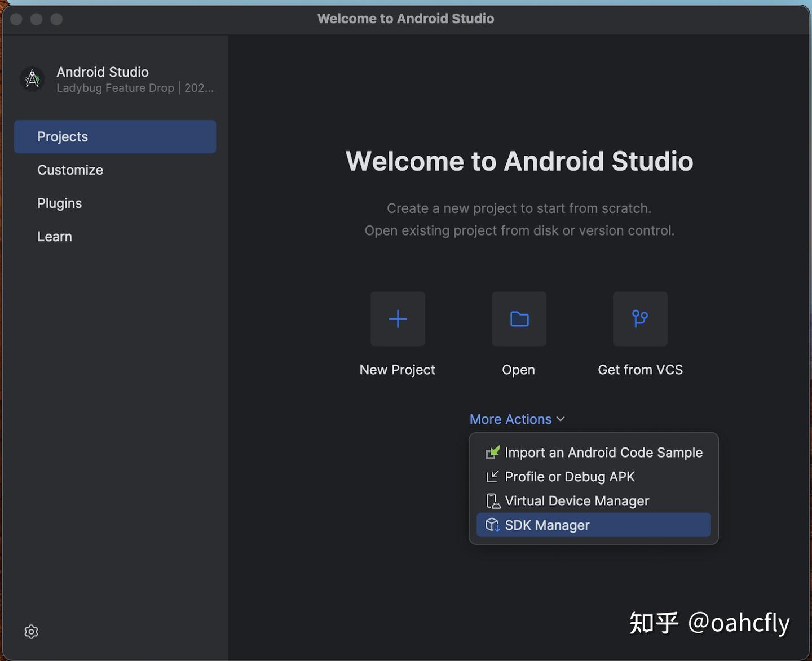Select Virtual Device Manager menu entry
Image resolution: width=812 pixels, height=661 pixels.
[577, 500]
